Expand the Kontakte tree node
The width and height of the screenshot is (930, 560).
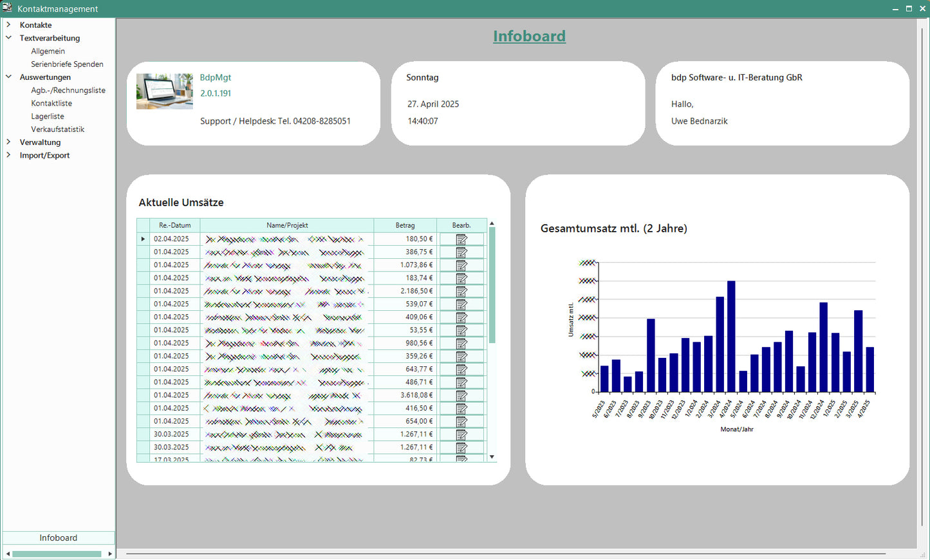(x=9, y=25)
